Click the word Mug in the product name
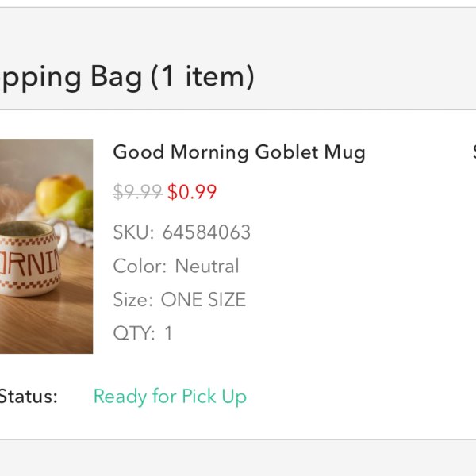This screenshot has height=476, width=476. [345, 152]
